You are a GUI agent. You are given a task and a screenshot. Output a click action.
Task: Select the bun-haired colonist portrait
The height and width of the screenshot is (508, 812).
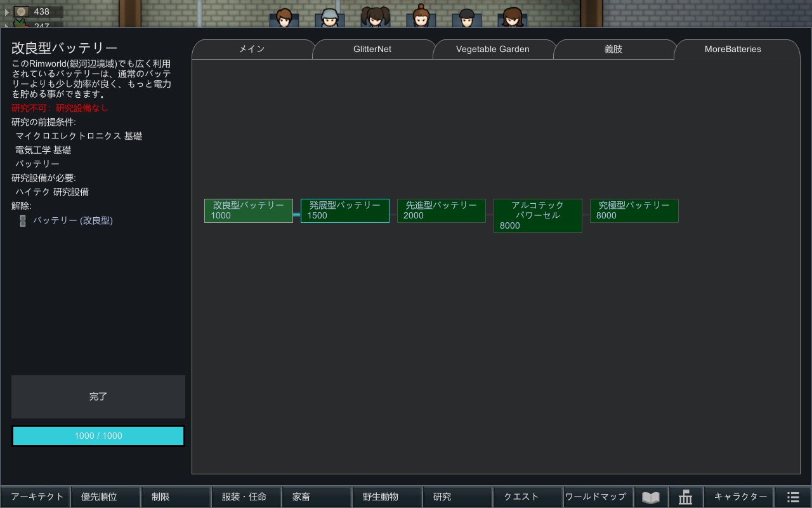[421, 17]
